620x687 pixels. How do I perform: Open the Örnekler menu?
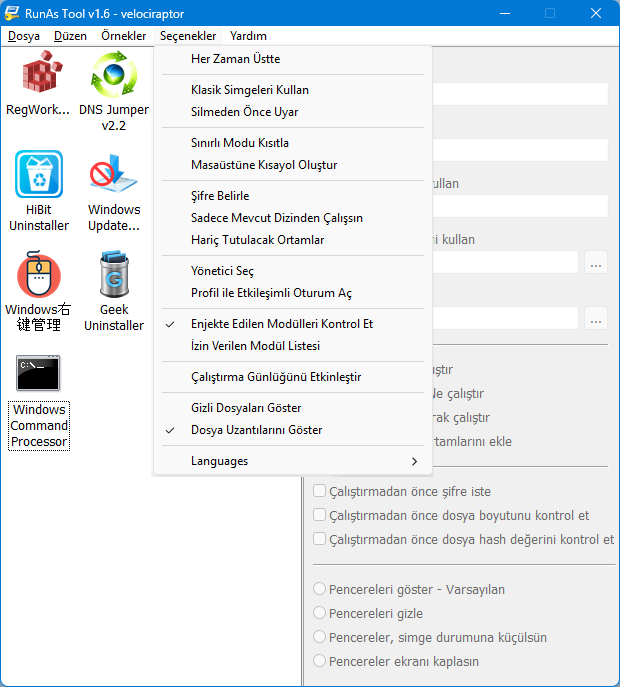pos(124,36)
